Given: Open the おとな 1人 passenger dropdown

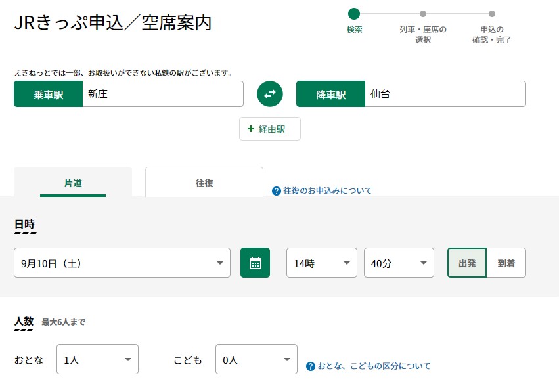Looking at the screenshot, I should tap(97, 359).
